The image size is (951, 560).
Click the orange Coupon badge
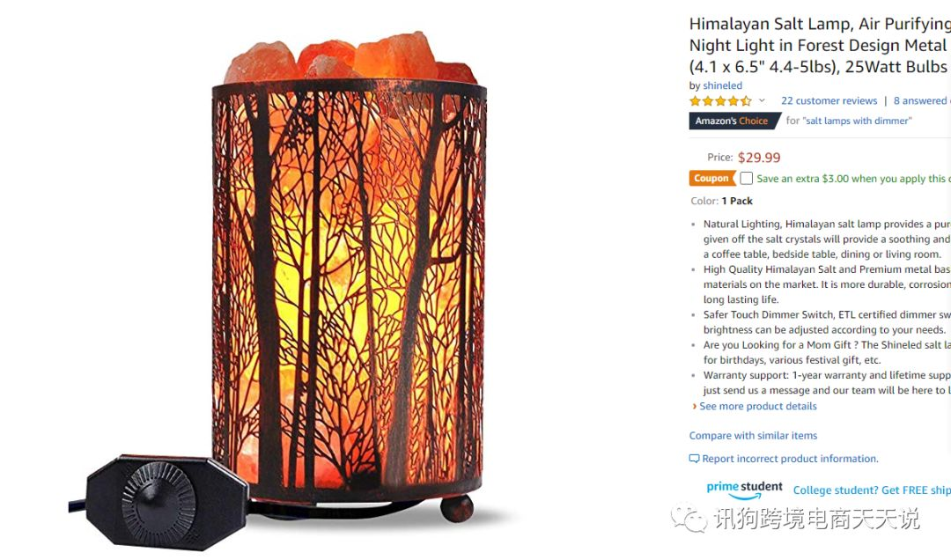(711, 179)
